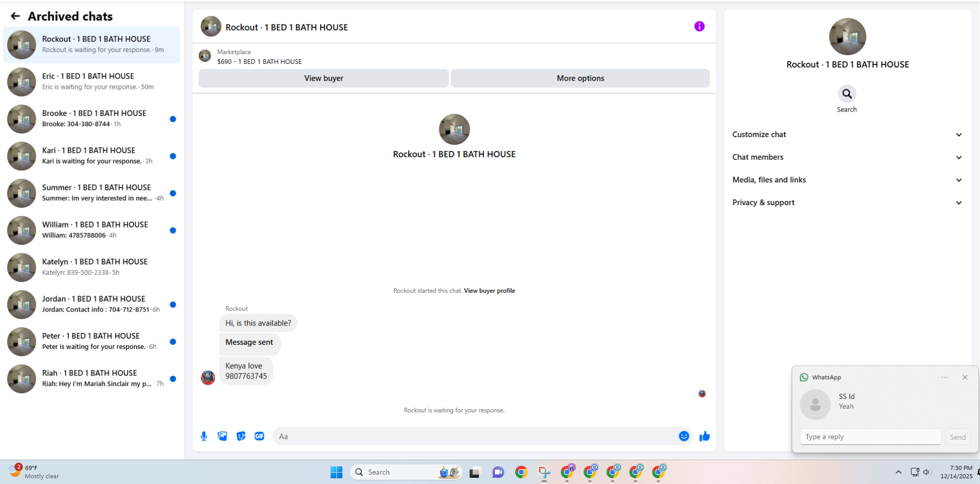Viewport: 980px width, 484px height.
Task: Open volume control in system tray
Action: click(927, 472)
